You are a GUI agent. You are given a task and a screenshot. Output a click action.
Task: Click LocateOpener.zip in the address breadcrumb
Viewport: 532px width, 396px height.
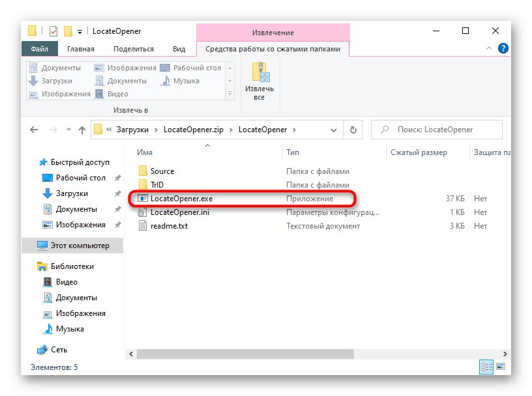tap(194, 130)
